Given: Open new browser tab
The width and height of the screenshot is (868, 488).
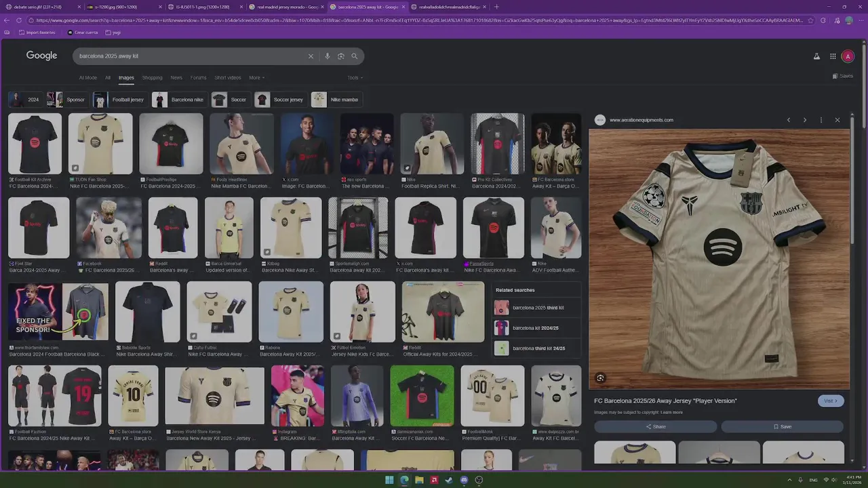Looking at the screenshot, I should click(x=496, y=7).
